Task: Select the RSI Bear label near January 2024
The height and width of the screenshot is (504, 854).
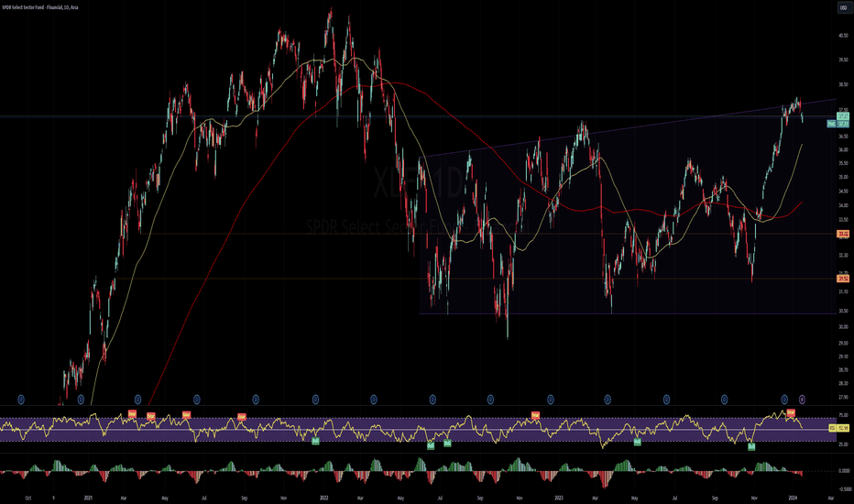Action: (791, 413)
